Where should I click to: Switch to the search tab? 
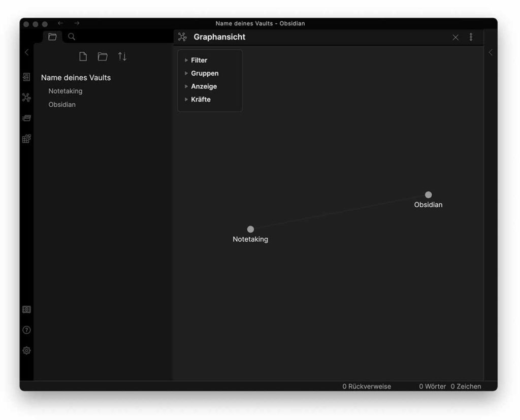pos(72,37)
